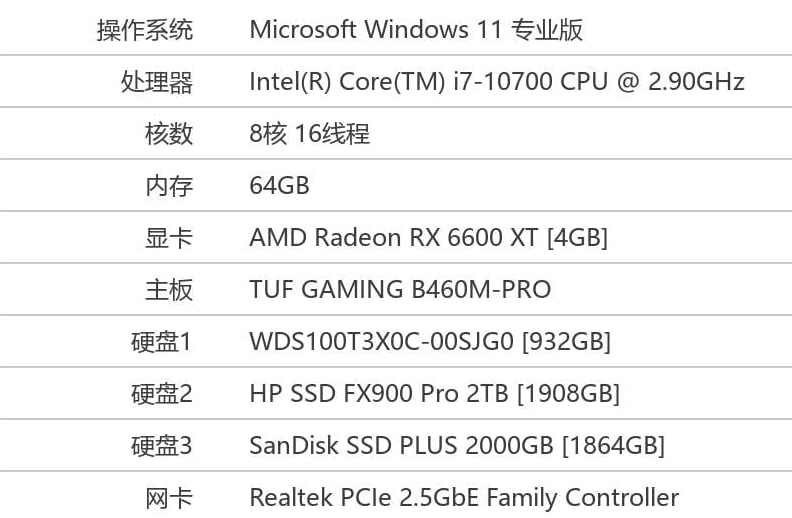The height and width of the screenshot is (518, 792).
Task: Select the 8核 16线程 value
Action: tap(310, 134)
